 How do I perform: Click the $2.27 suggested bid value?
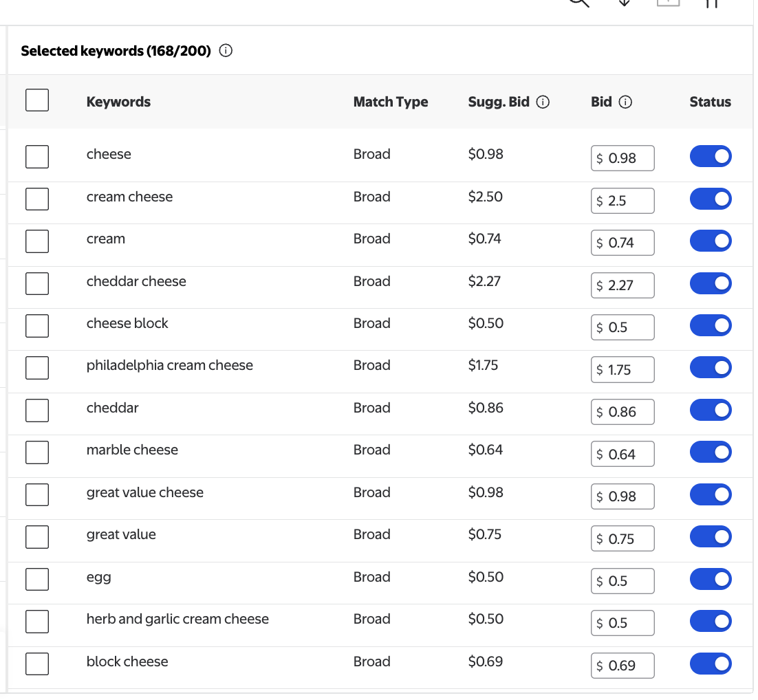484,281
